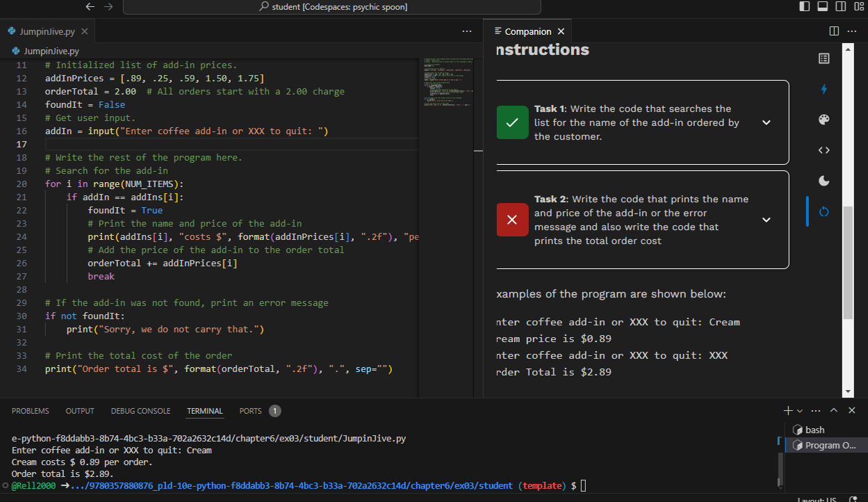Viewport: 868px width, 502px height.
Task: Click the 'orderTotal = 2.00' code line
Action: pos(91,91)
